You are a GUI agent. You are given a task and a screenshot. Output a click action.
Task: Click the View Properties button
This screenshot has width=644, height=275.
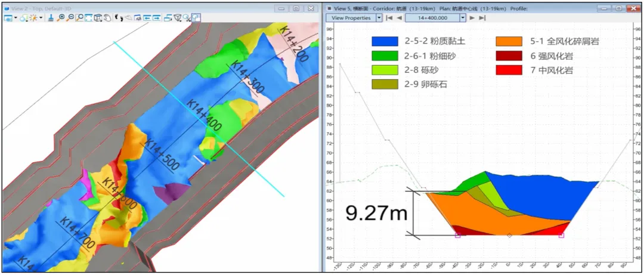[350, 18]
